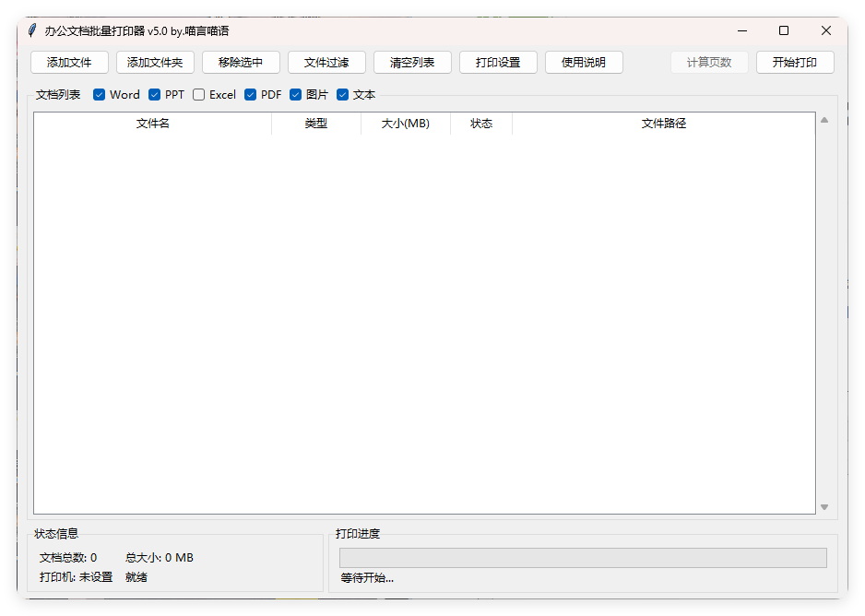Disable the 文本 text checkbox

tap(342, 94)
